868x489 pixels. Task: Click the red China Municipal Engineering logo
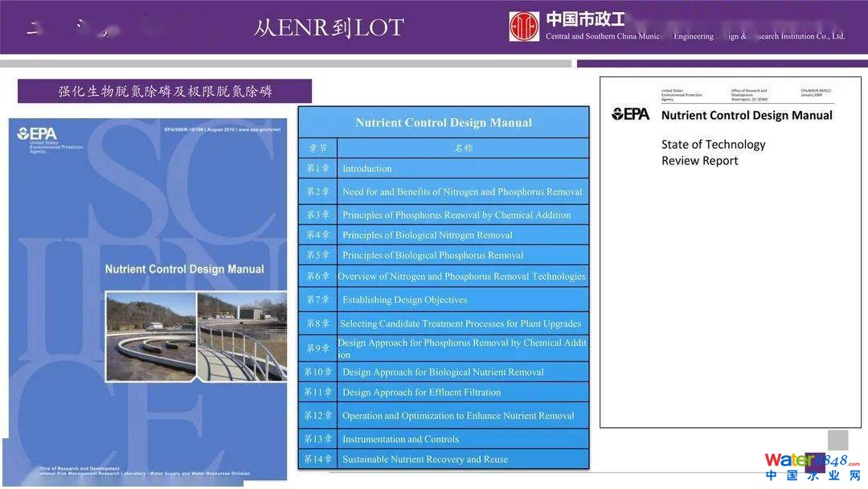(524, 27)
